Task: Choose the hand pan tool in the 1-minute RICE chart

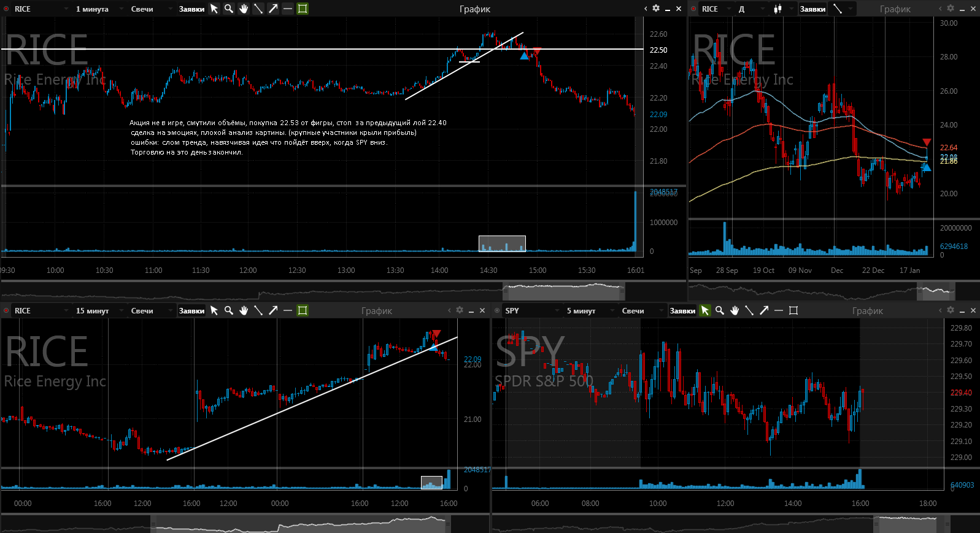Action: (x=244, y=9)
